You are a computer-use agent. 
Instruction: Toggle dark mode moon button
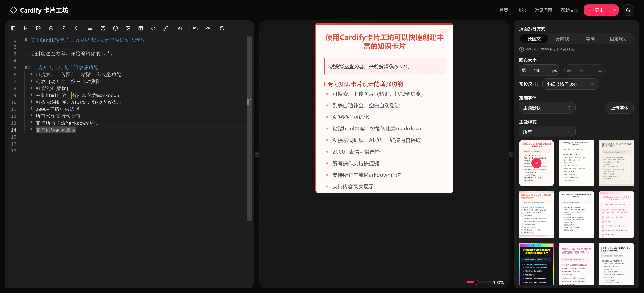[628, 10]
